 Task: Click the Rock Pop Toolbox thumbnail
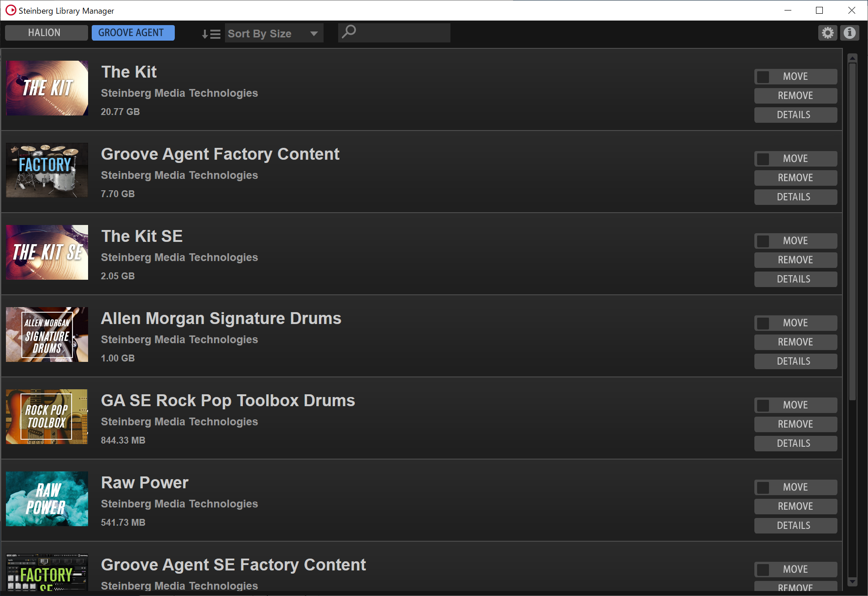pyautogui.click(x=47, y=417)
